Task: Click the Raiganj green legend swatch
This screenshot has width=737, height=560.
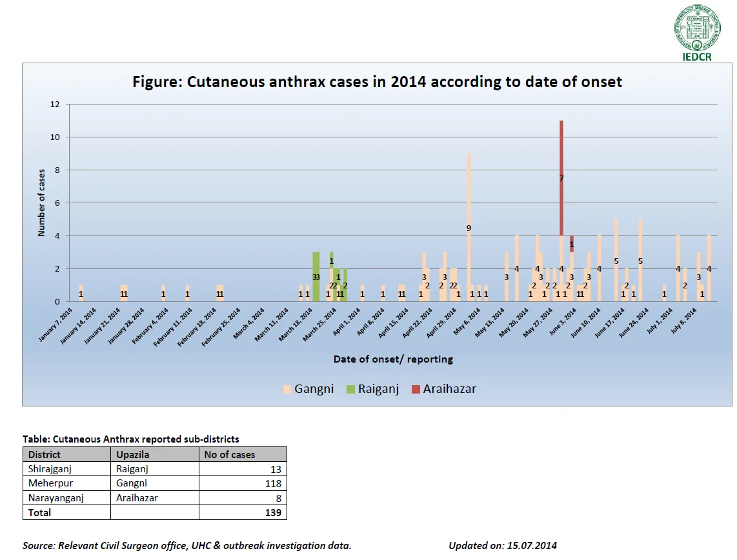Action: [350, 390]
